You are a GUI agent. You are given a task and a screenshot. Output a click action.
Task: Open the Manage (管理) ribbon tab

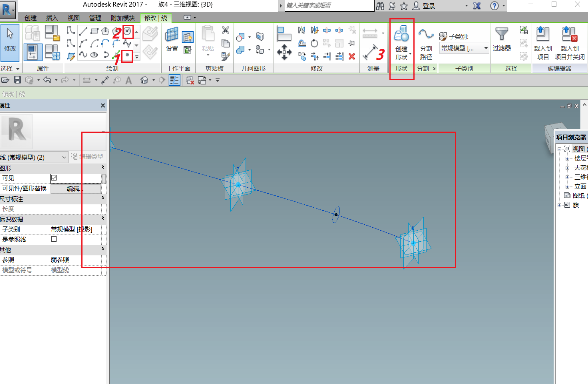(95, 18)
